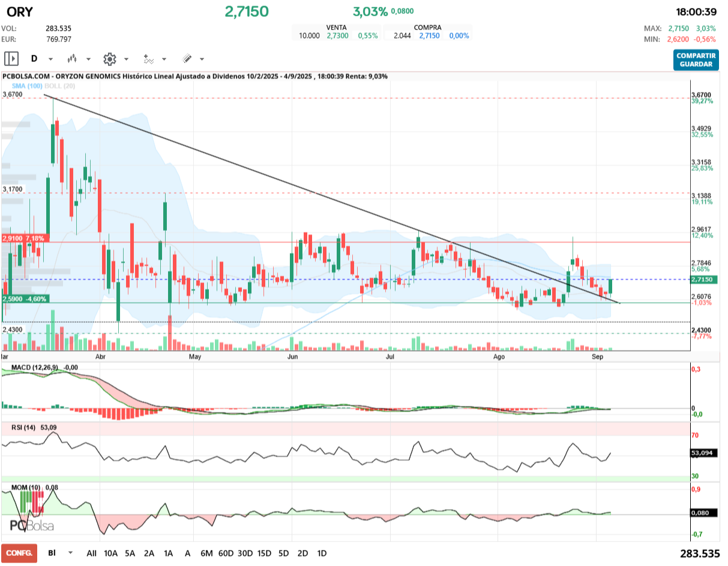
Task: Open the candlestick chart type icon
Action: click(x=72, y=59)
